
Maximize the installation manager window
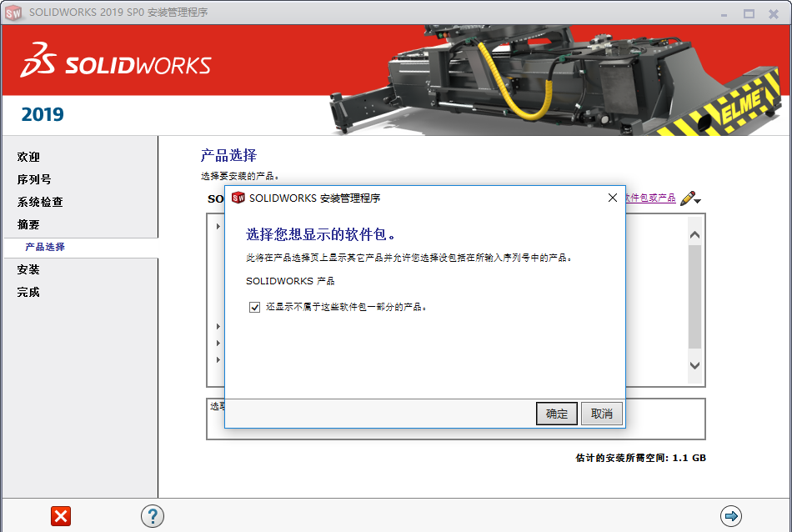[x=749, y=13]
